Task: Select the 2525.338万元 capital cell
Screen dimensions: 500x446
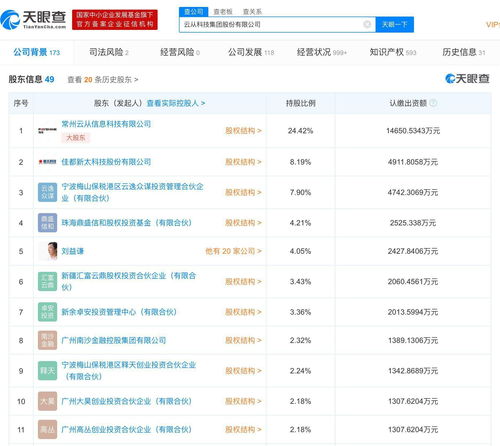Action: click(x=413, y=223)
